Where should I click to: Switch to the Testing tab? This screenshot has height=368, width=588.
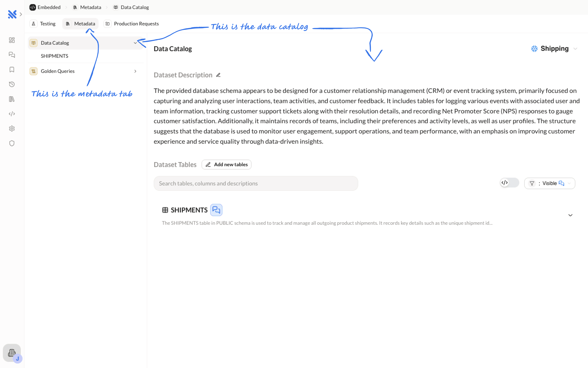43,24
